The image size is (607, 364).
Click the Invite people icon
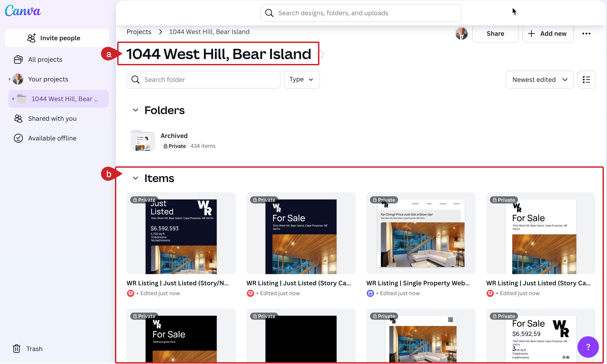31,38
